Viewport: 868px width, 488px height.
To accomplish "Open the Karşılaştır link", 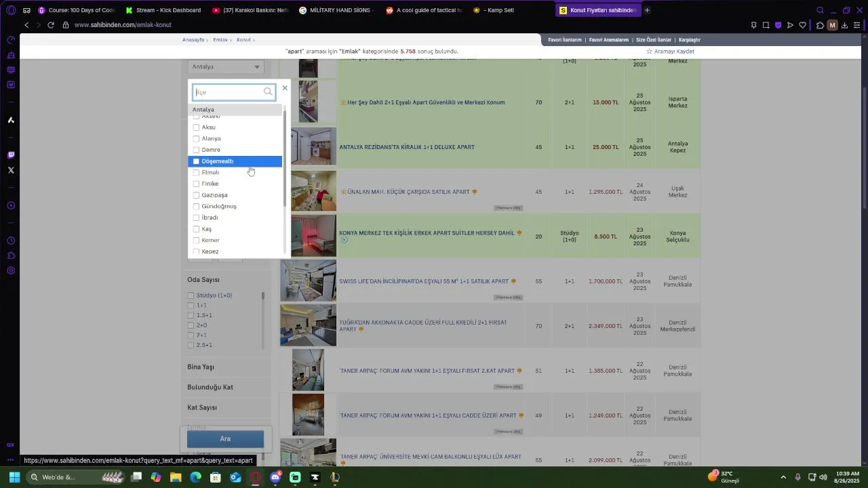I will point(690,40).
